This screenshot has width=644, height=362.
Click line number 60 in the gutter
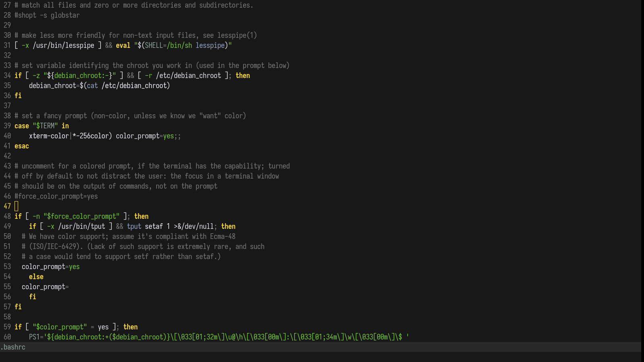click(7, 337)
